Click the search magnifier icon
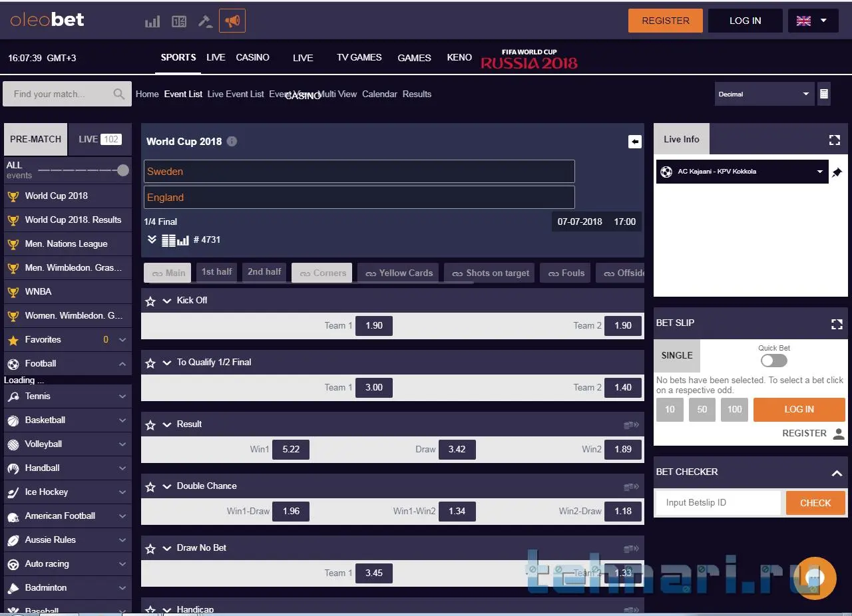852x616 pixels. 119,94
